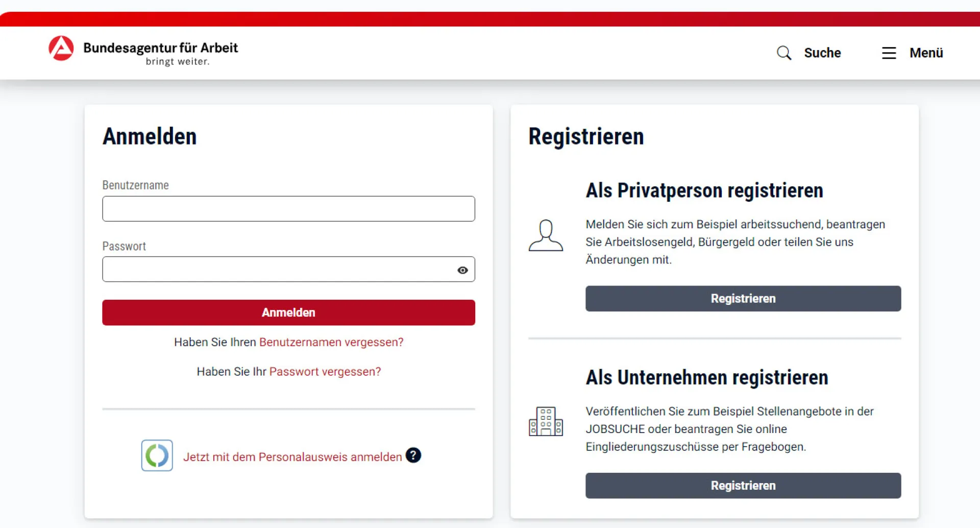Click inside the Benutzername input field
This screenshot has height=528, width=980.
(288, 209)
